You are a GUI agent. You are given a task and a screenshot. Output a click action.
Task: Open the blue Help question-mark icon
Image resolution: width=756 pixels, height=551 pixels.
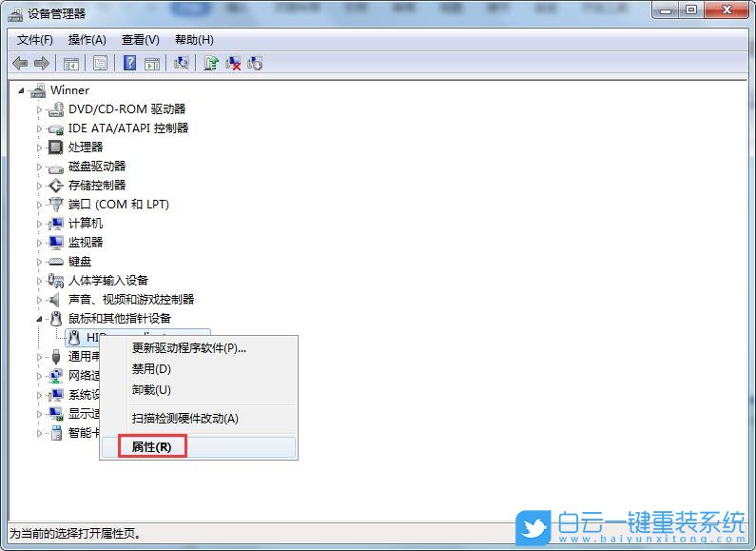[129, 63]
